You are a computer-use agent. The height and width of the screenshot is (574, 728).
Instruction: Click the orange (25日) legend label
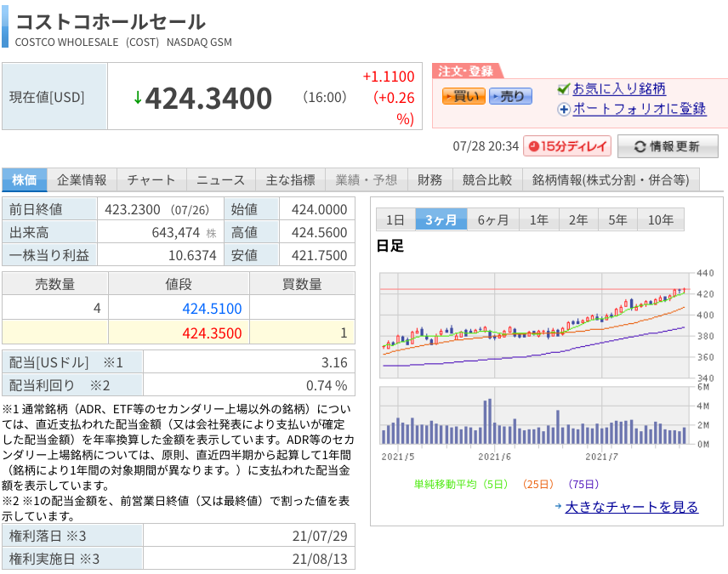click(x=537, y=485)
